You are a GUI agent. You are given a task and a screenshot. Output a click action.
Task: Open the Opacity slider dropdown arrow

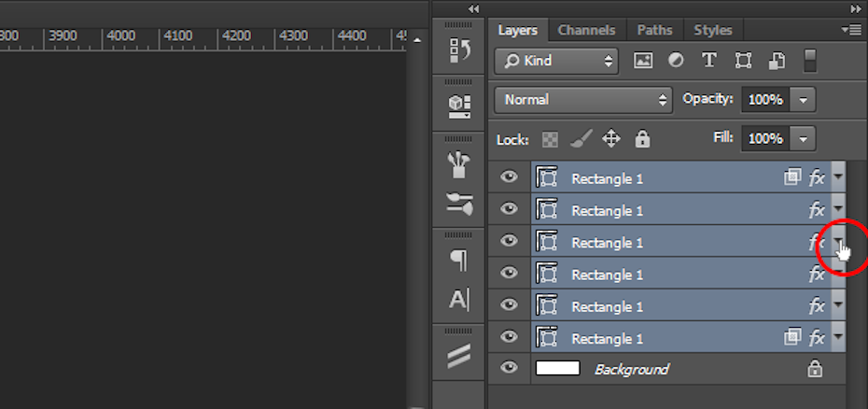804,100
